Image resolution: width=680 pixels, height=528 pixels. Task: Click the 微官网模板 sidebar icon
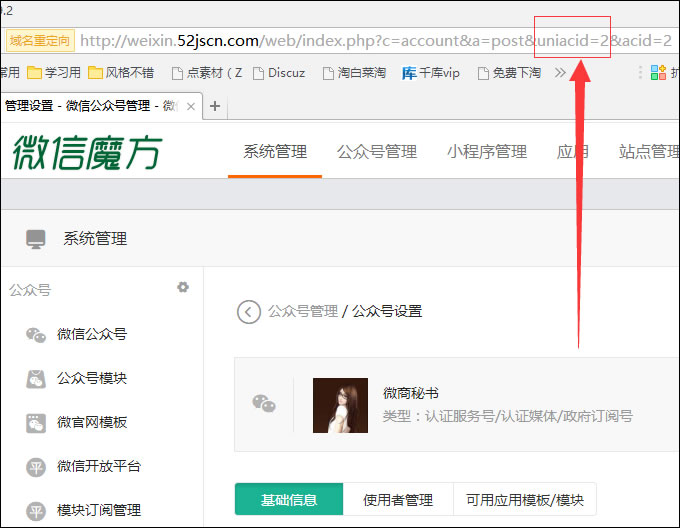pos(37,422)
